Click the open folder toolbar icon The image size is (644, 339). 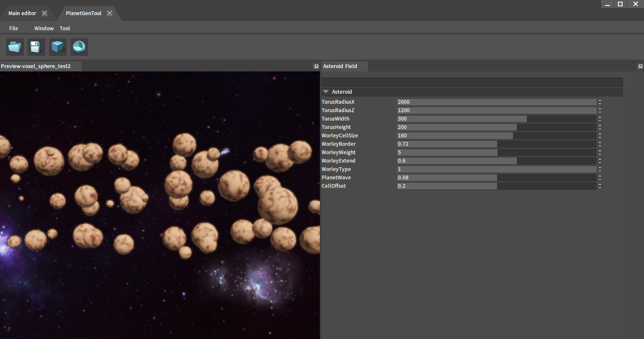click(x=15, y=47)
